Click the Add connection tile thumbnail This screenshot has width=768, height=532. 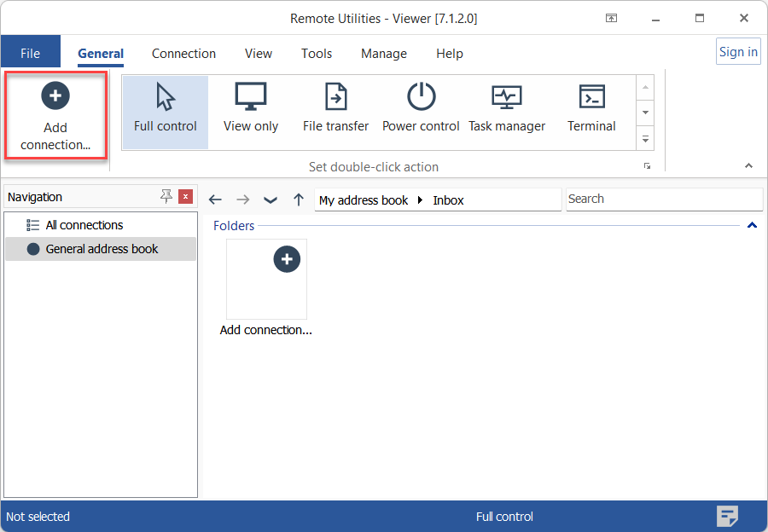point(266,280)
